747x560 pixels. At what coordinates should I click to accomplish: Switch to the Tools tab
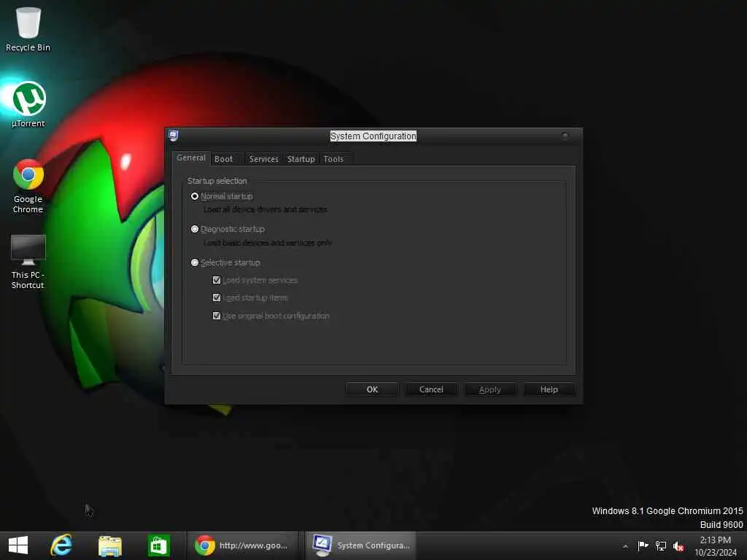click(x=333, y=159)
